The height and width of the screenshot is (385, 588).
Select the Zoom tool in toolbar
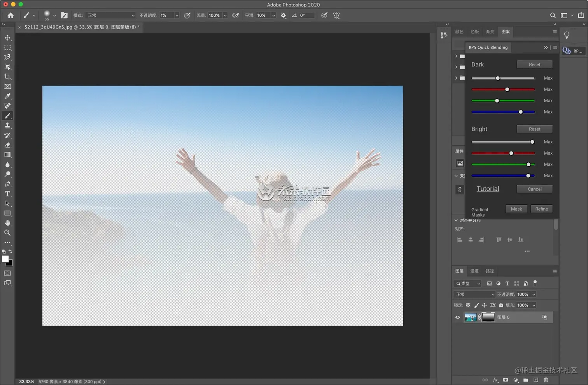tap(7, 233)
